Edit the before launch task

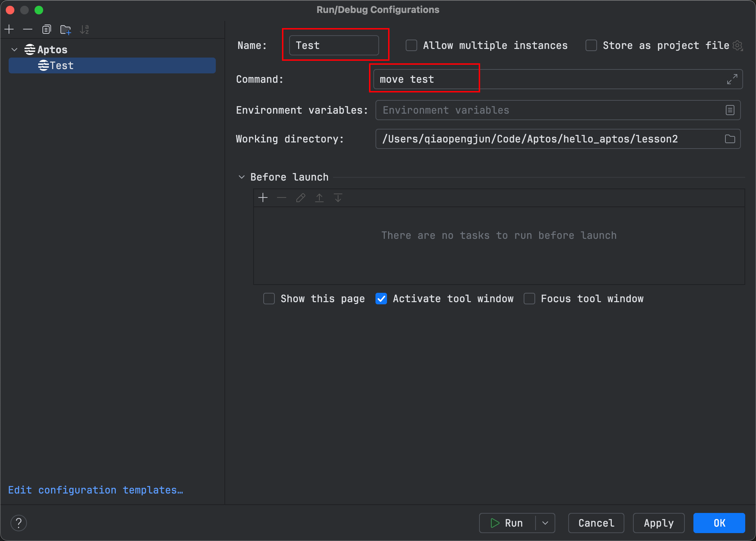coord(301,197)
